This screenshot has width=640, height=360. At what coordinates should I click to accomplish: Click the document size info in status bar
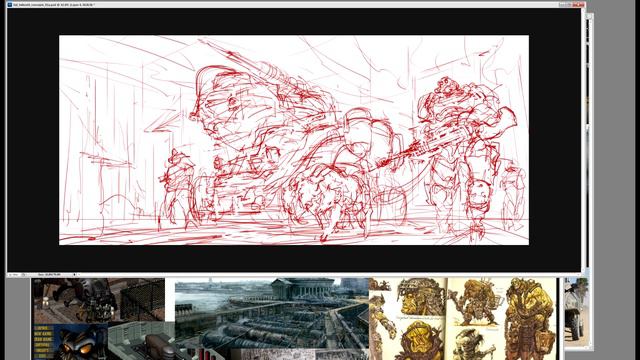tap(49, 275)
